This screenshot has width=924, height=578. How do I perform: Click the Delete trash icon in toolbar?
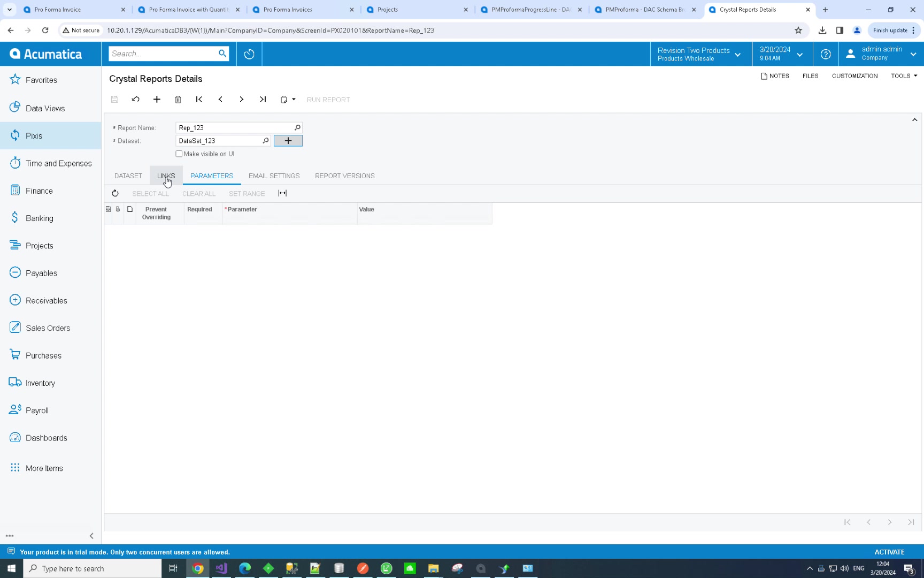(x=178, y=100)
